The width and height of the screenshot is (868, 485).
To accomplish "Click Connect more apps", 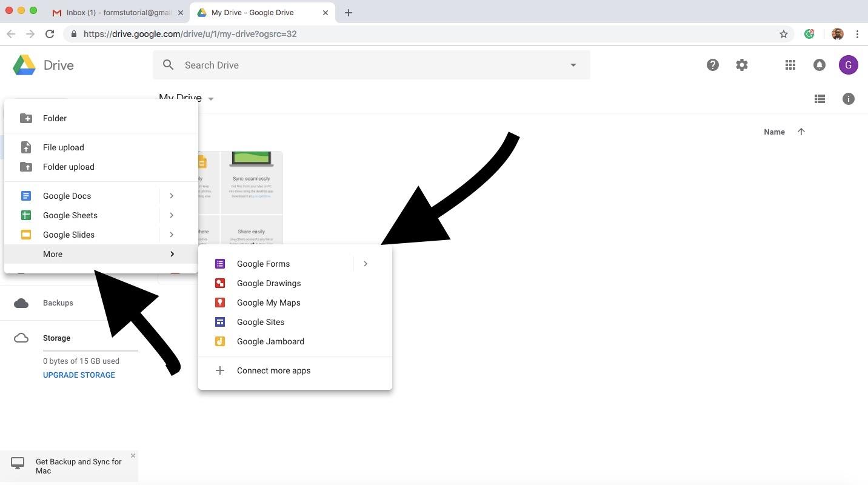I will pos(295,370).
